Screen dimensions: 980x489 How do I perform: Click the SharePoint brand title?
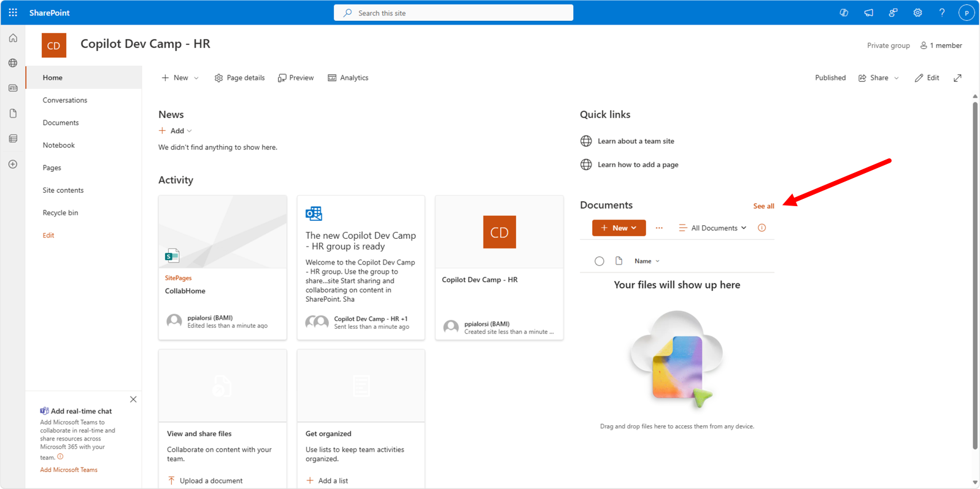[49, 13]
